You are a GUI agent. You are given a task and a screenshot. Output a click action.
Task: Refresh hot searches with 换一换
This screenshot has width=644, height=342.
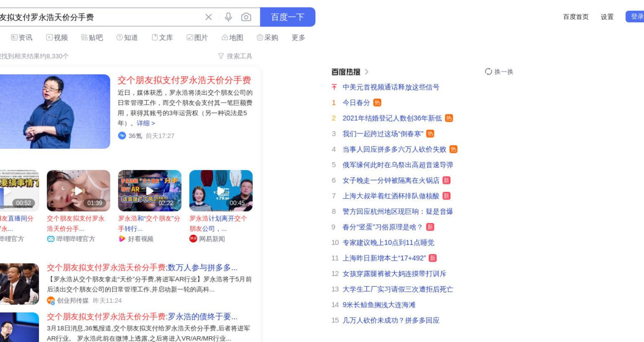point(499,72)
